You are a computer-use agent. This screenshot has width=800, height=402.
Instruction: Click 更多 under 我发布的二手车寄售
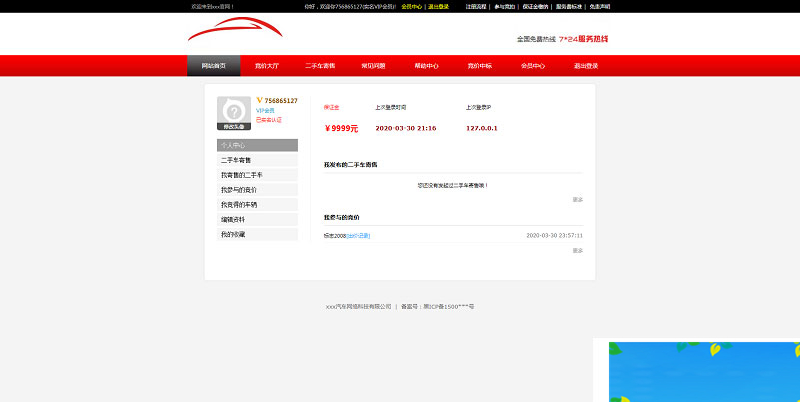577,199
